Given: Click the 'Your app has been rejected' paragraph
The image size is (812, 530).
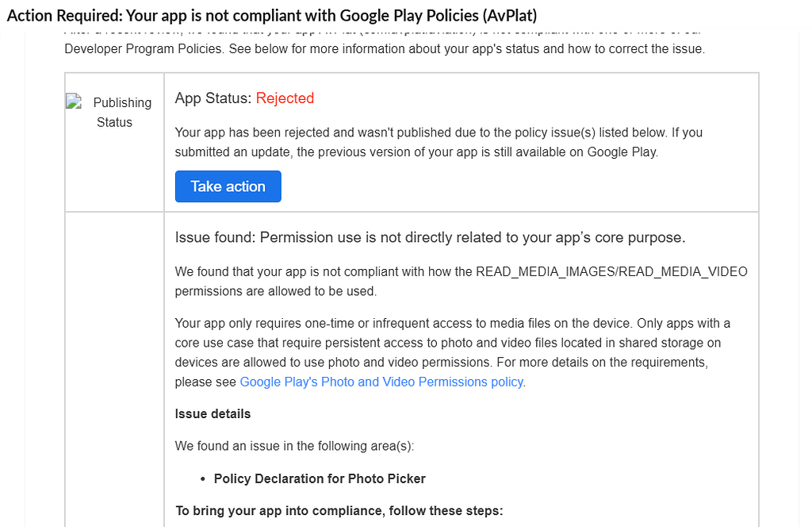Looking at the screenshot, I should tap(439, 142).
